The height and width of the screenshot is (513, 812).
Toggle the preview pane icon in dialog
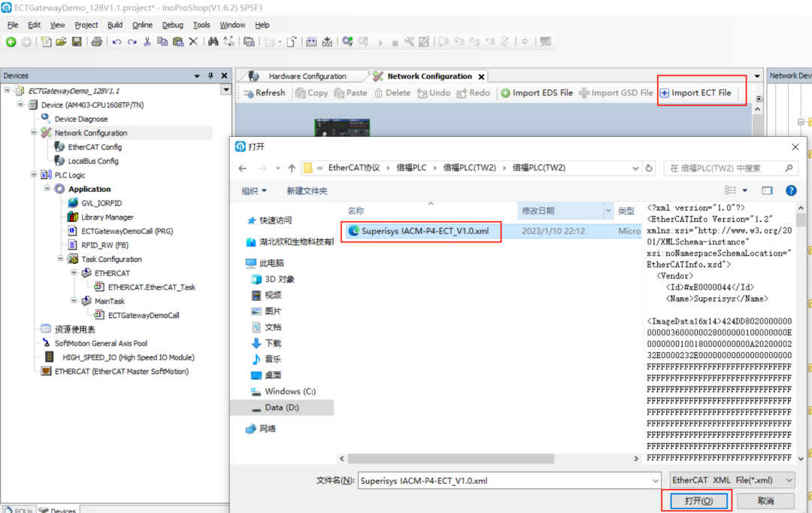[x=767, y=191]
